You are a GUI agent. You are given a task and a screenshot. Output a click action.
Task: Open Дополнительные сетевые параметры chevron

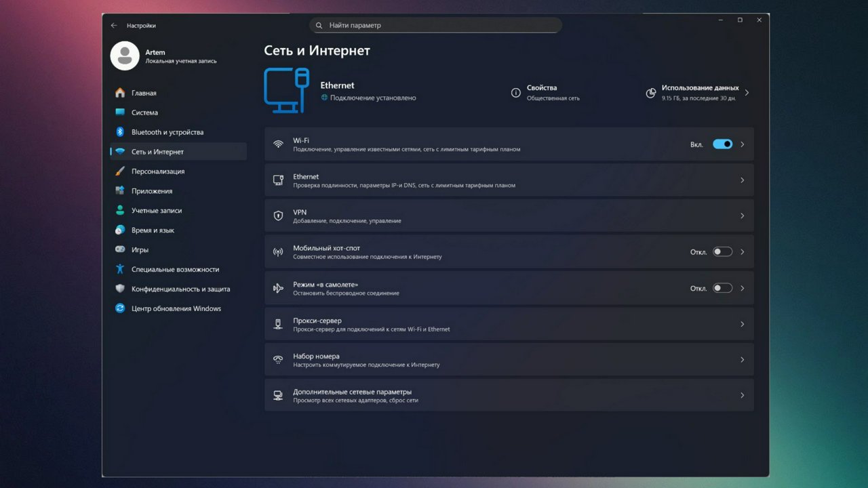pos(742,395)
